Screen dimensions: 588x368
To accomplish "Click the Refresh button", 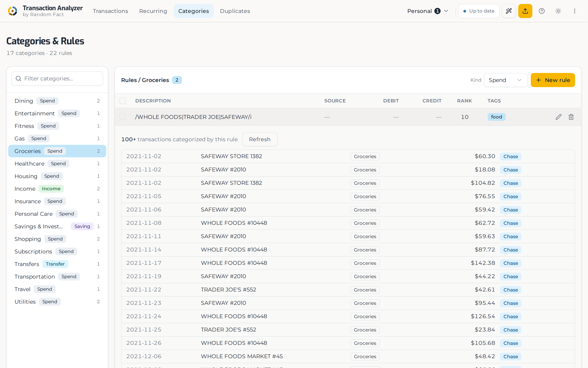I will 260,139.
